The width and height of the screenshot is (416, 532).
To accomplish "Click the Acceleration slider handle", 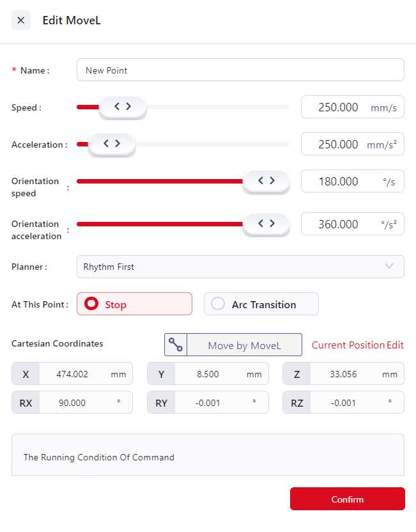I will [112, 144].
